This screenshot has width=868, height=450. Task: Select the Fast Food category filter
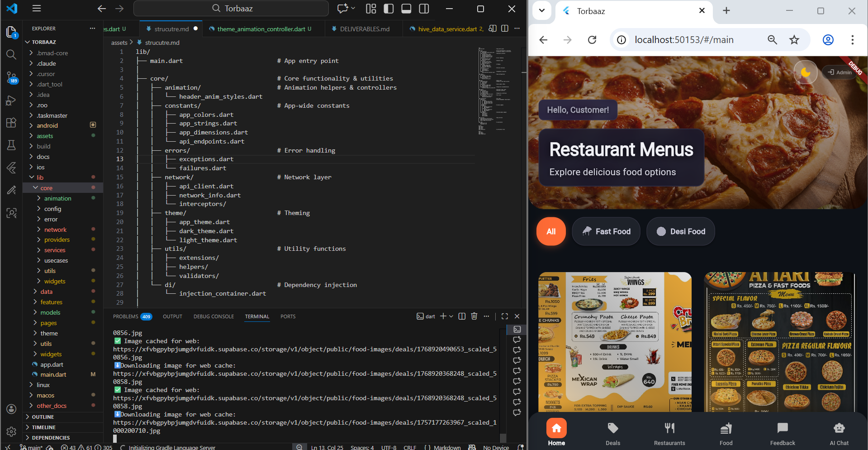point(606,231)
